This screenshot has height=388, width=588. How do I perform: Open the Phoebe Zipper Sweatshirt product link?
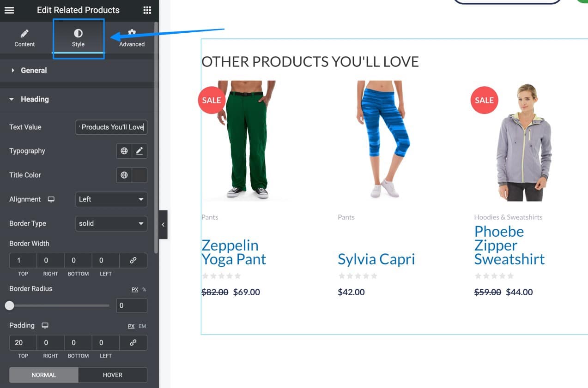(509, 245)
